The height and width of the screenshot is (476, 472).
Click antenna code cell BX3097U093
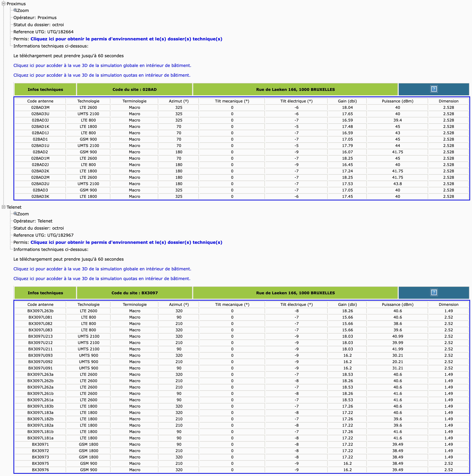tap(40, 355)
